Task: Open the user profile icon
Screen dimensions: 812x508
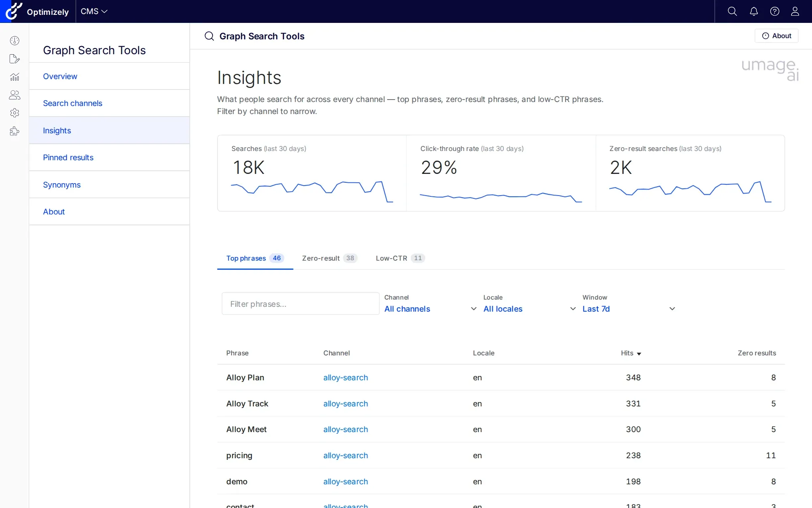Action: click(x=795, y=11)
